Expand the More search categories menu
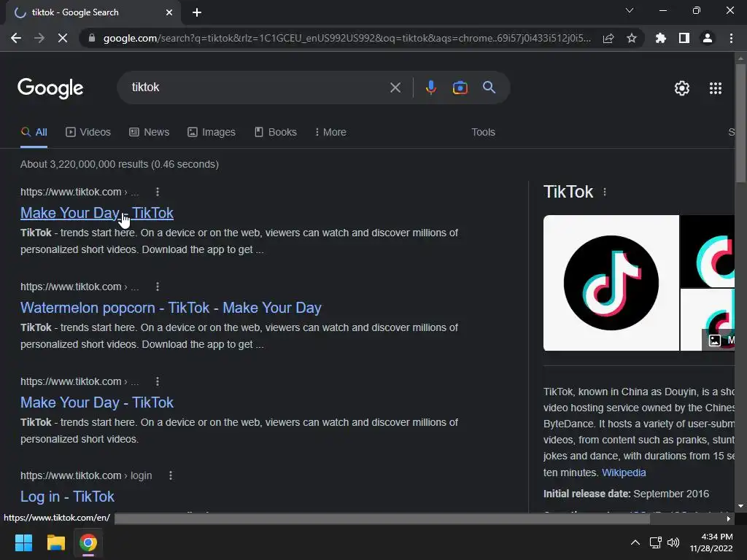The image size is (747, 560). point(330,133)
